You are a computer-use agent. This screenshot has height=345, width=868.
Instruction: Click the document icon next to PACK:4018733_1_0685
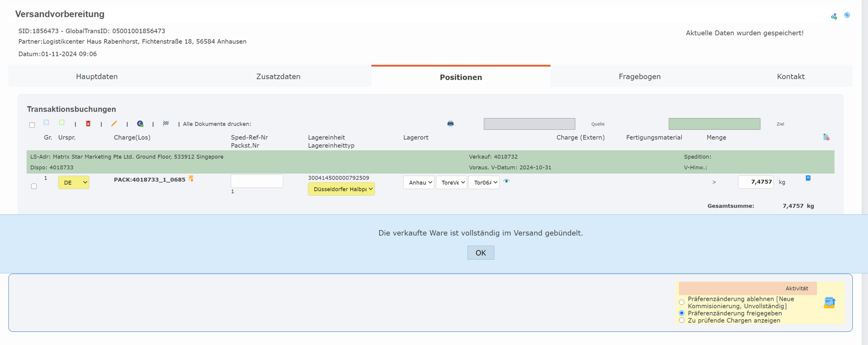point(191,179)
